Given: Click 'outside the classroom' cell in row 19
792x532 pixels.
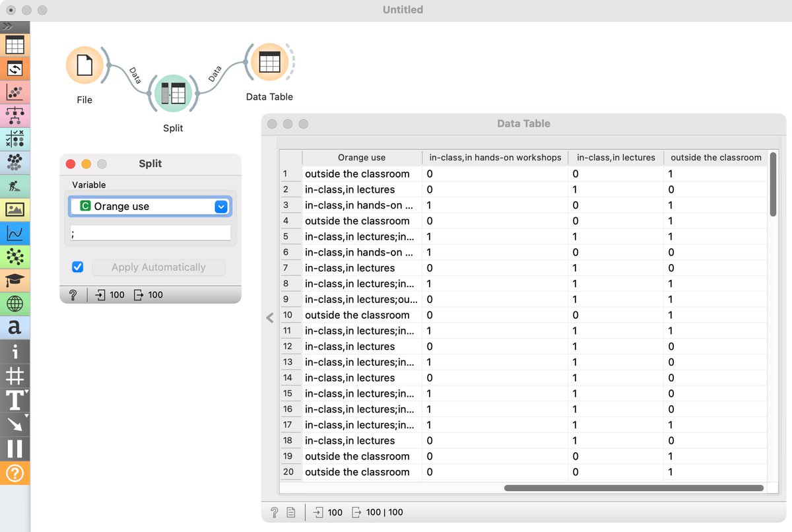Looking at the screenshot, I should pyautogui.click(x=362, y=456).
